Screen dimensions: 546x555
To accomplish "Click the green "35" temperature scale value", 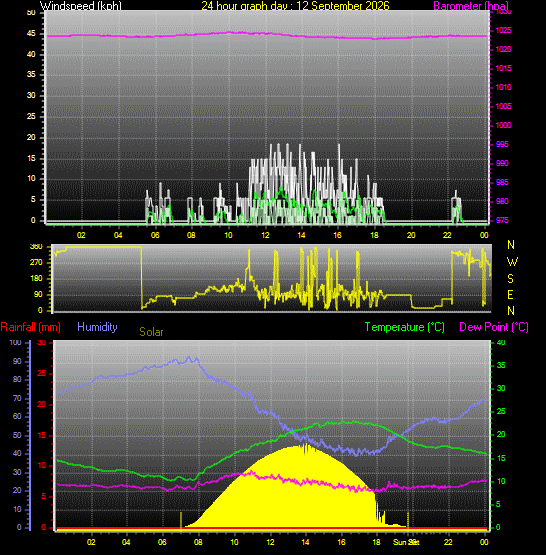I will click(x=501, y=365).
